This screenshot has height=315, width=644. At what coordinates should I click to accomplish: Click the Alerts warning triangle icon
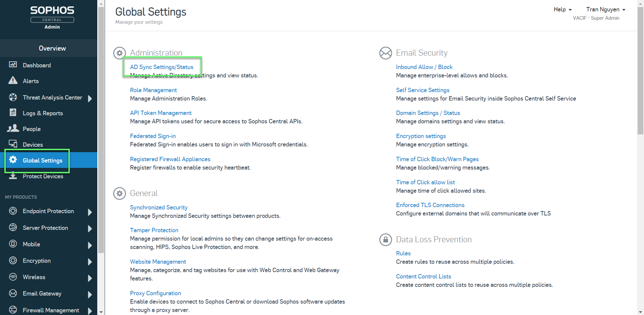coord(13,80)
